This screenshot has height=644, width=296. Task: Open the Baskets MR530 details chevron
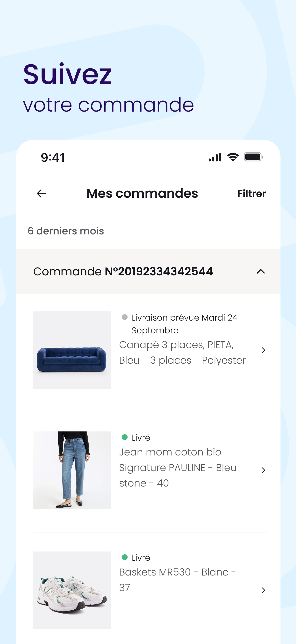(x=263, y=590)
